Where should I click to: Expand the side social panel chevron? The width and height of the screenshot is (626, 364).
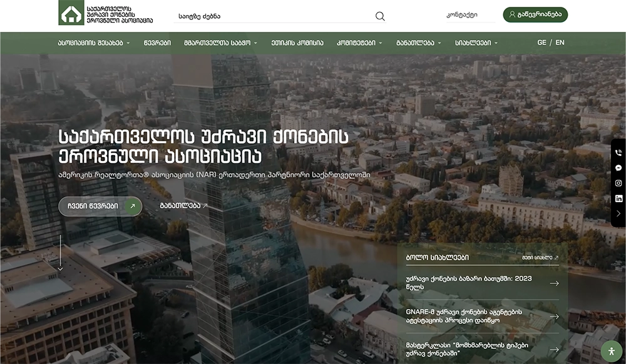(x=618, y=214)
